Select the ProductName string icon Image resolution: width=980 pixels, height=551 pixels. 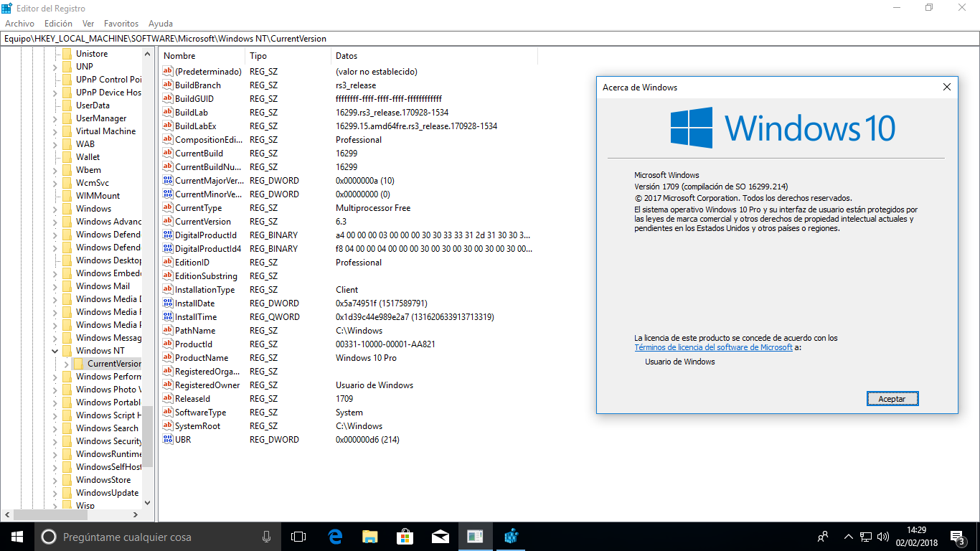[168, 358]
